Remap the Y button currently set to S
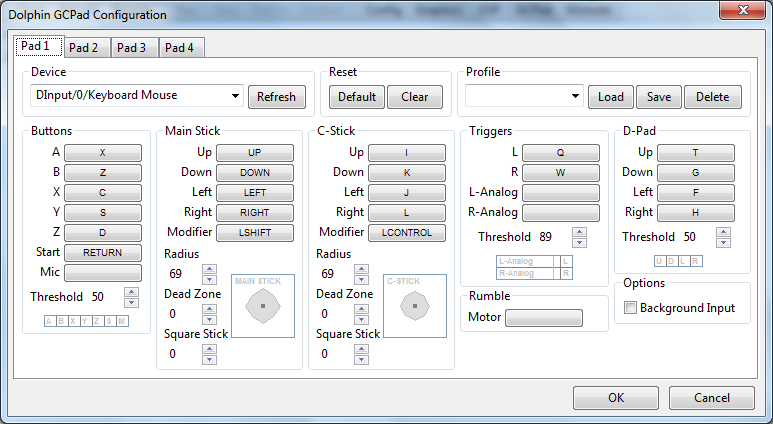This screenshot has width=773, height=424. (103, 212)
